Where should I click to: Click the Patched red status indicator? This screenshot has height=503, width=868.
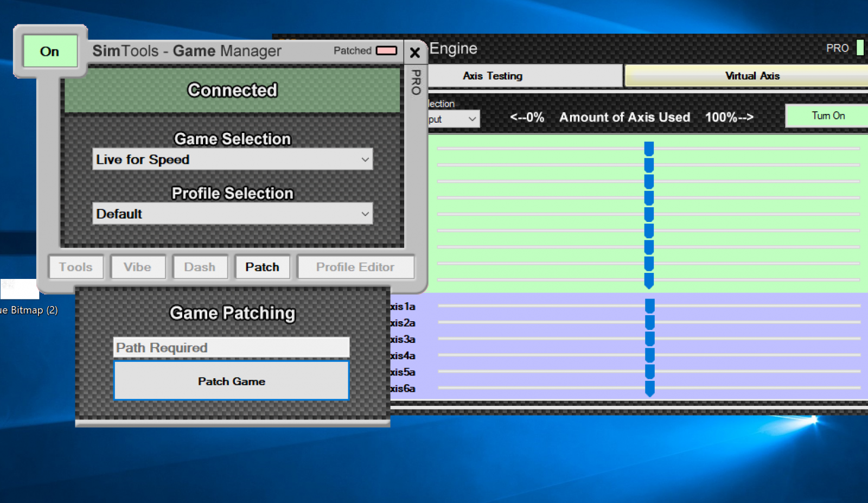pos(386,50)
